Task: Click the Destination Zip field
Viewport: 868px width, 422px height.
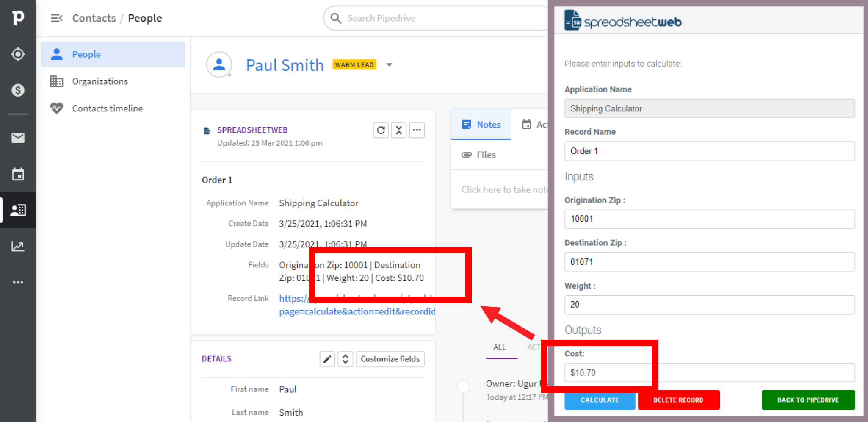Action: [710, 262]
